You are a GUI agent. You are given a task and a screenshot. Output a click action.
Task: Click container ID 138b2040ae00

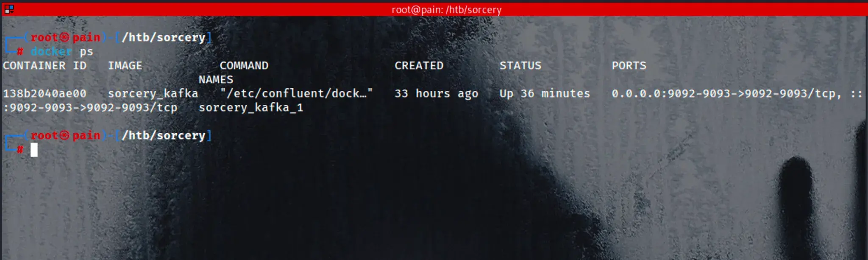point(45,94)
